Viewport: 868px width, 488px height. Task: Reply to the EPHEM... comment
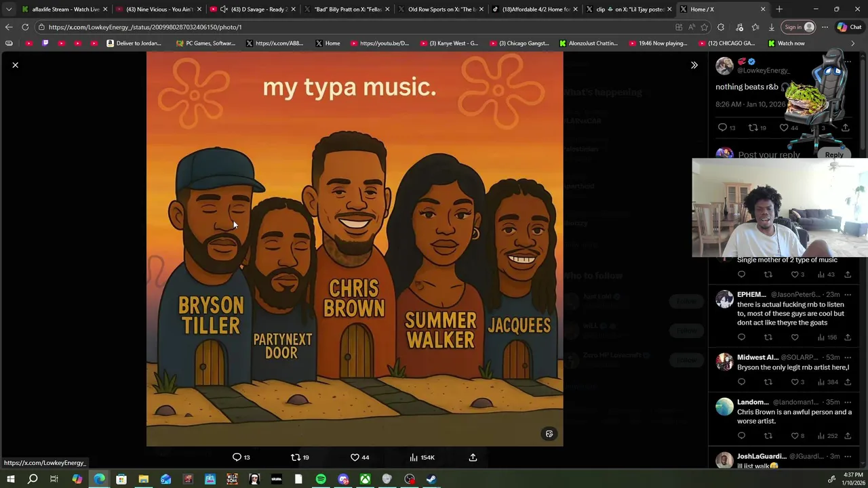[x=741, y=337]
